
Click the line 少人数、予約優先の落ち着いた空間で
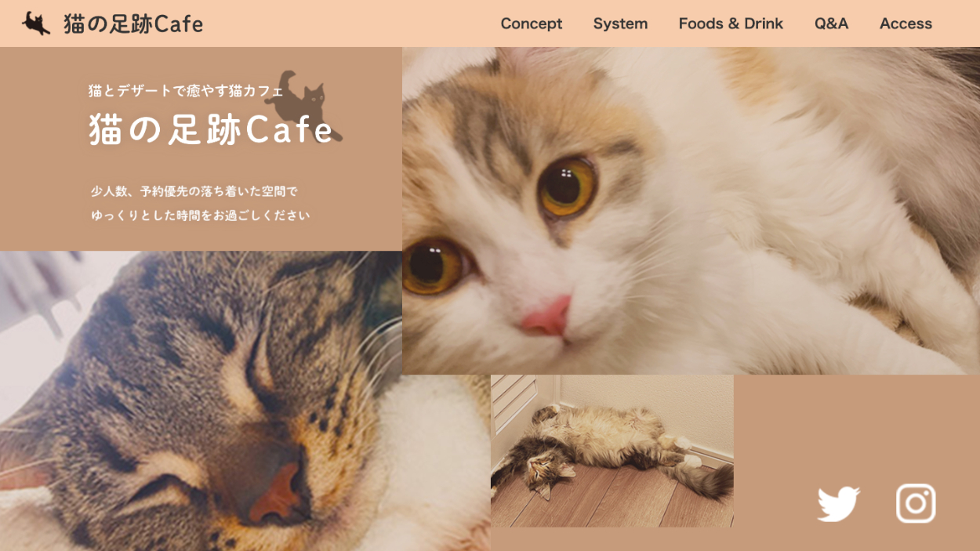(194, 191)
